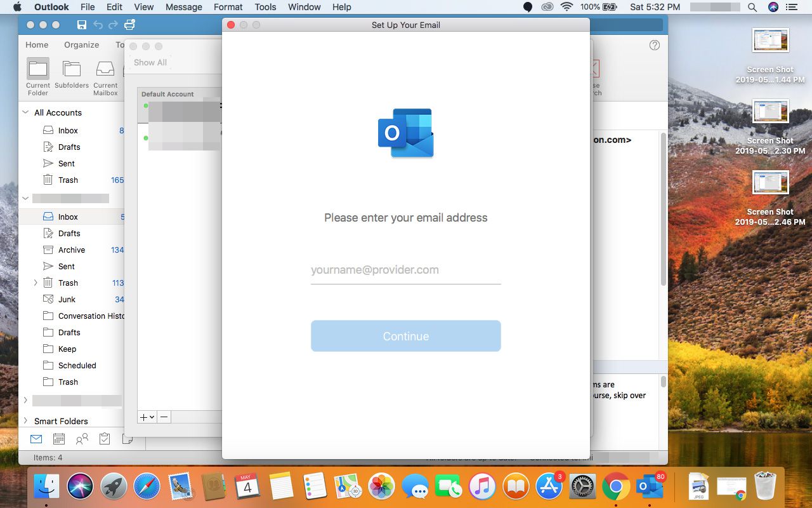Switch to Mail view in the bottom navigation
The width and height of the screenshot is (812, 508).
click(x=36, y=439)
